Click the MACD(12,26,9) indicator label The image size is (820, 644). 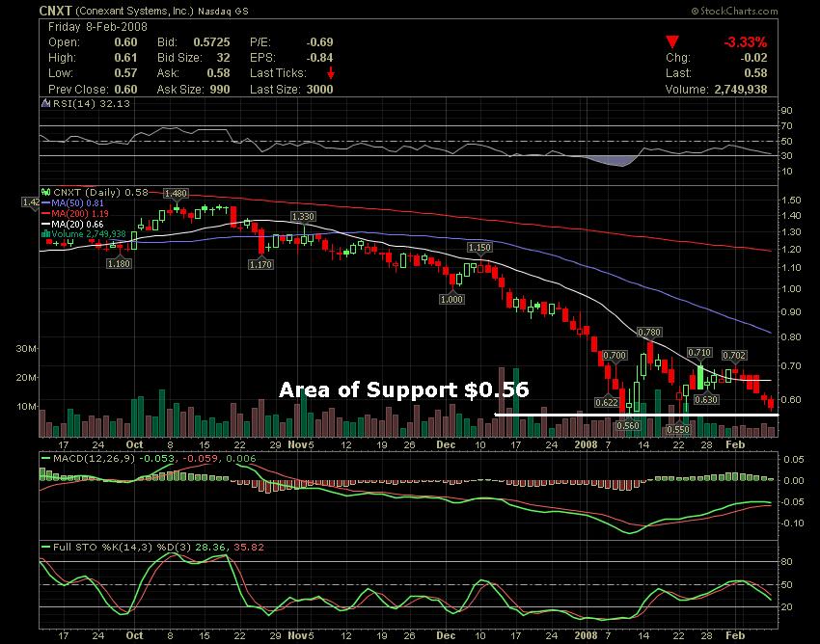(95, 459)
